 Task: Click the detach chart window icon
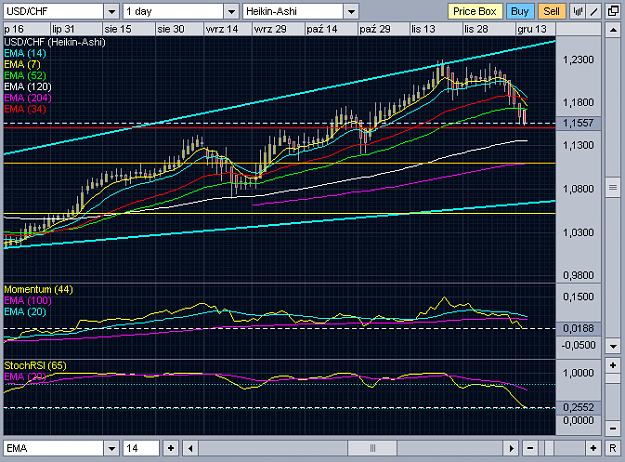click(613, 12)
